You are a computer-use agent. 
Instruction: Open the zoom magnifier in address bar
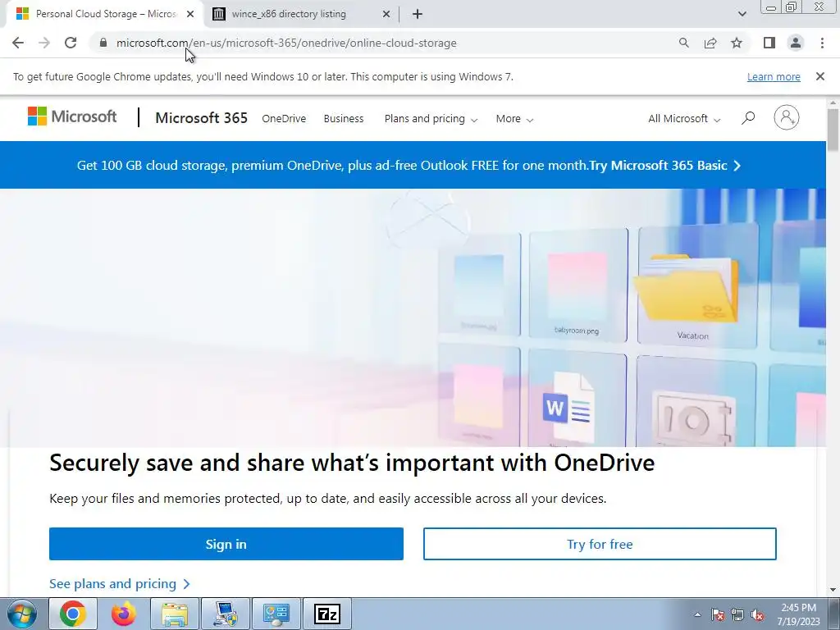point(683,43)
